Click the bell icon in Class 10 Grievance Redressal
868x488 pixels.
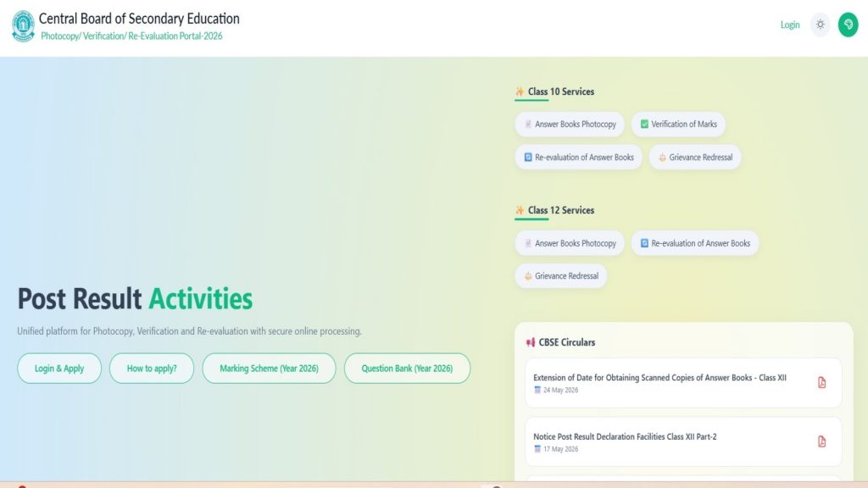coord(662,158)
